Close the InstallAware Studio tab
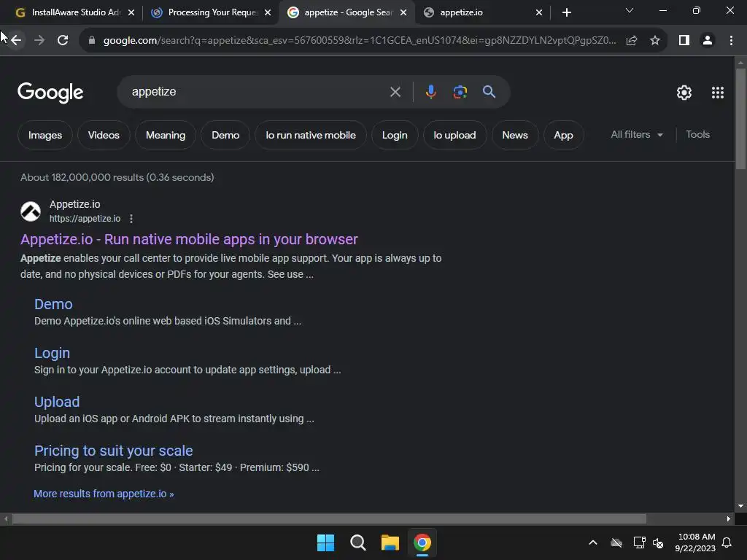 pyautogui.click(x=131, y=12)
